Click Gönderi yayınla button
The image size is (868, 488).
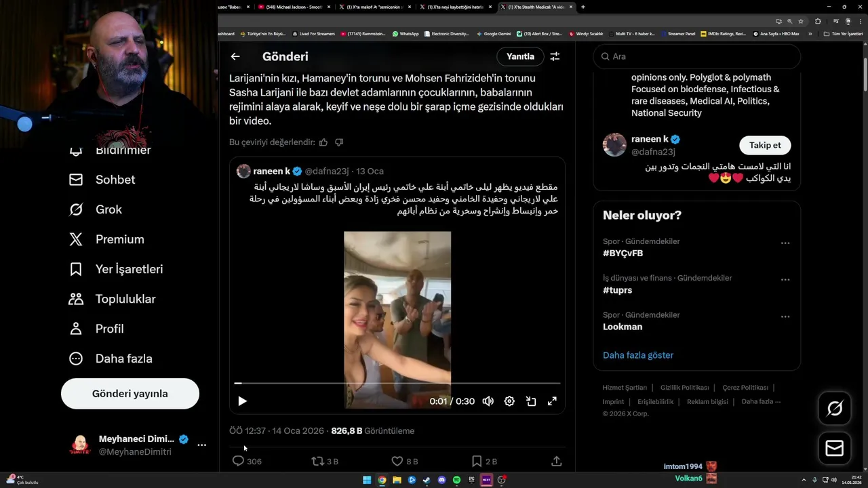(x=130, y=394)
